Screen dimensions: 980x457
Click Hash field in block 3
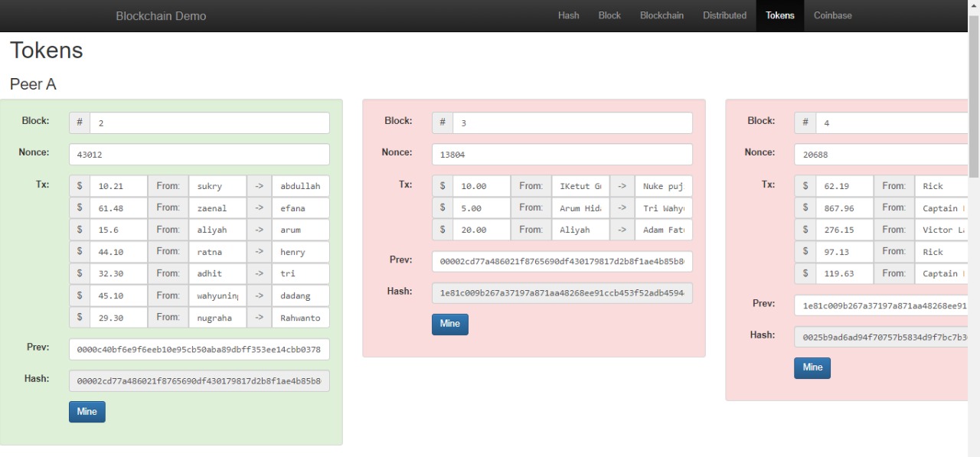pyautogui.click(x=562, y=293)
